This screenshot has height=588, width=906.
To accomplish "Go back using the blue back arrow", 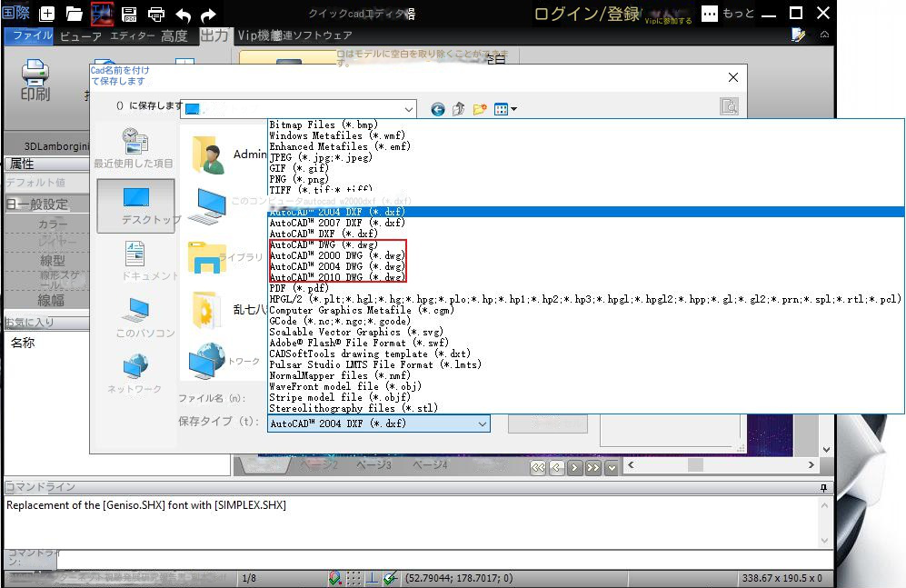I will pos(438,109).
